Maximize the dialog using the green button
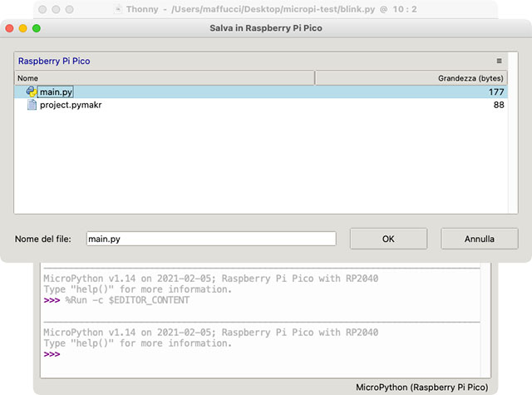Image resolution: width=532 pixels, height=395 pixels. coord(37,28)
